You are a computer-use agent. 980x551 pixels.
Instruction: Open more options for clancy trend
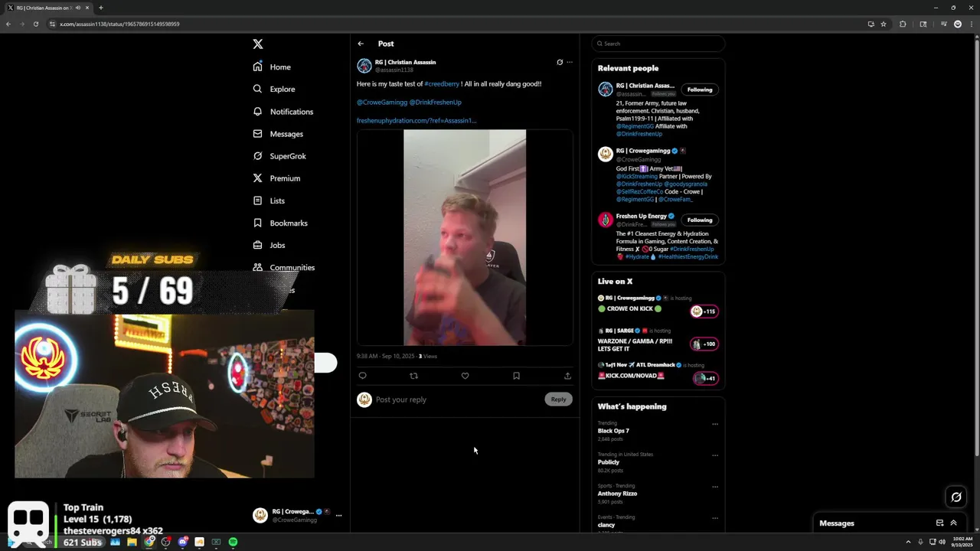[x=715, y=518]
